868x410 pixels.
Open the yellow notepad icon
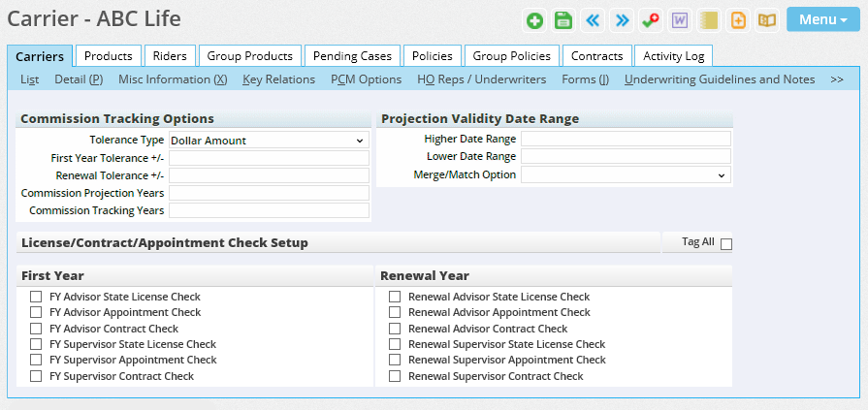pos(709,20)
